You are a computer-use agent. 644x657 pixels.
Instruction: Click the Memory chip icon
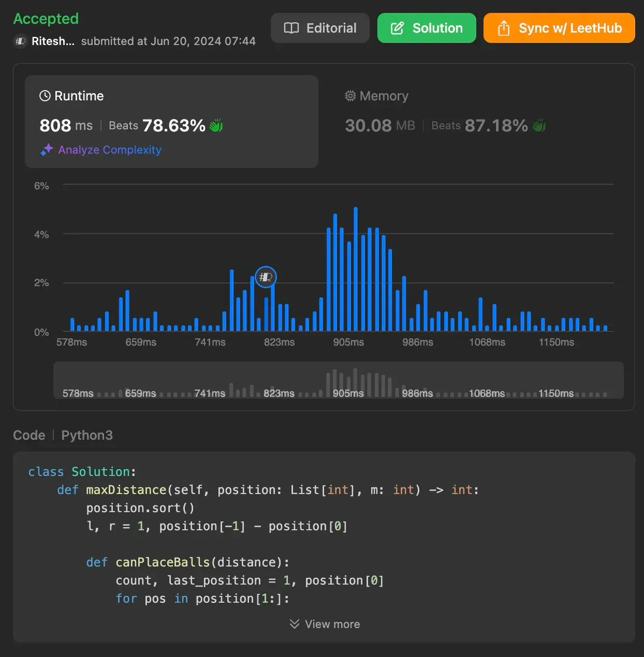(x=350, y=96)
